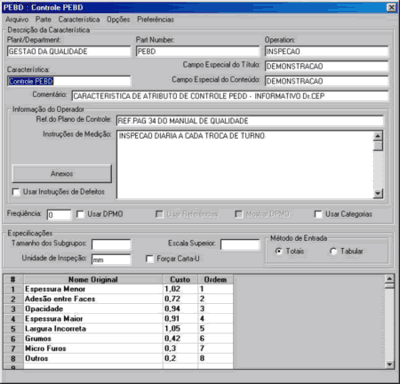400x384 pixels.
Task: Click instructions scrollbar up arrow
Action: pos(378,136)
